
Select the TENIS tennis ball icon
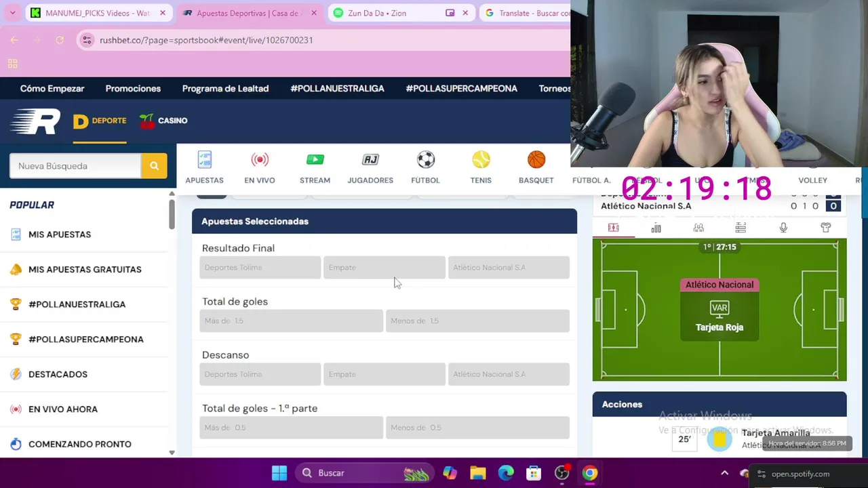click(x=481, y=160)
